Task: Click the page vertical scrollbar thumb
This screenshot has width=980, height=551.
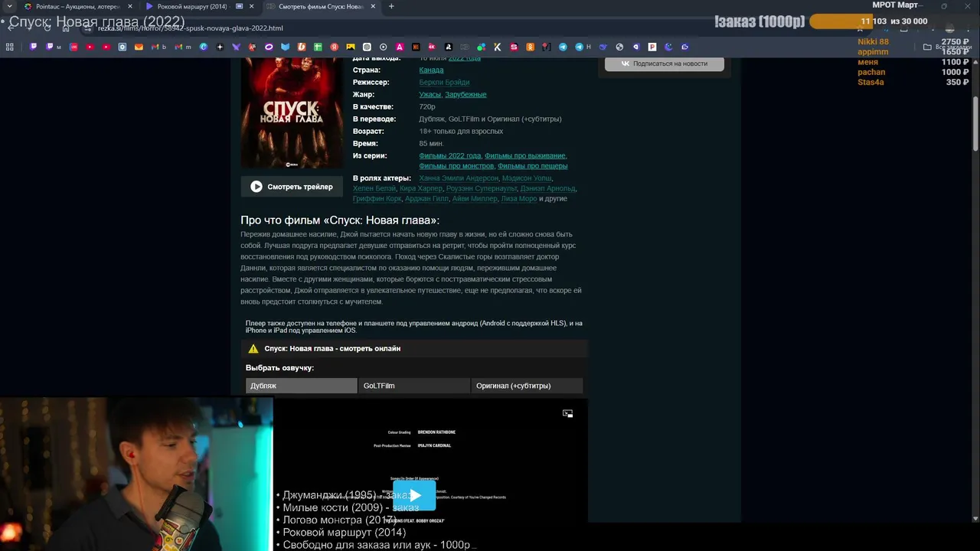Action: click(975, 122)
